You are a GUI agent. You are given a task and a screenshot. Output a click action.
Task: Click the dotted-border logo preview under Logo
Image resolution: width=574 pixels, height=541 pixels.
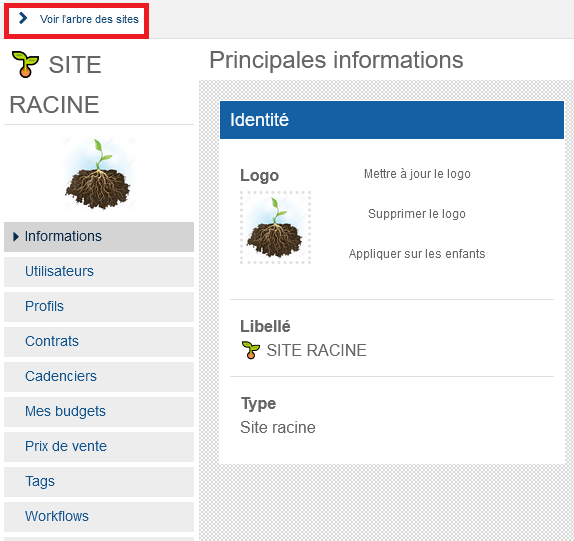click(x=276, y=227)
